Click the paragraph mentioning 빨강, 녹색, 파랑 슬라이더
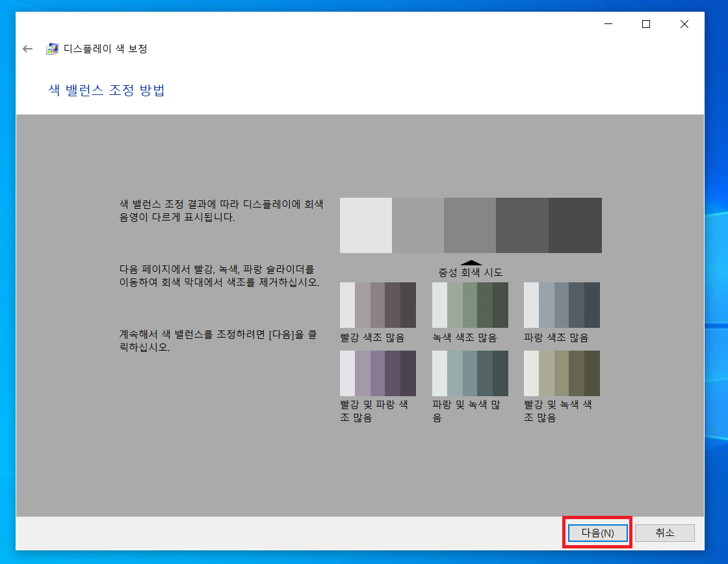 pos(220,276)
